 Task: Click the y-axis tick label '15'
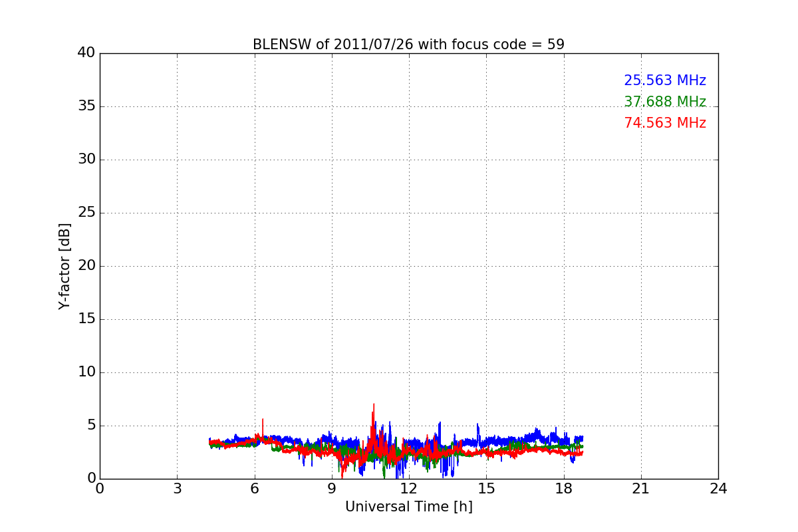pos(86,319)
